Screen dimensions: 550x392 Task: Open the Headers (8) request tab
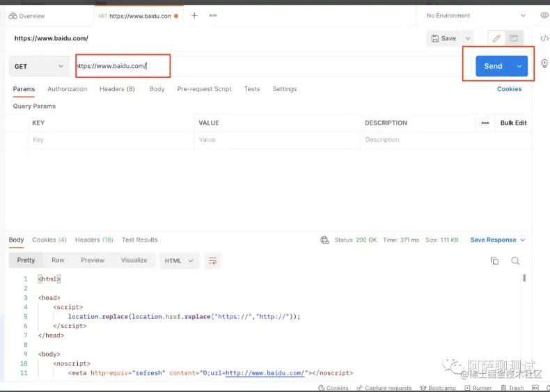click(x=117, y=89)
